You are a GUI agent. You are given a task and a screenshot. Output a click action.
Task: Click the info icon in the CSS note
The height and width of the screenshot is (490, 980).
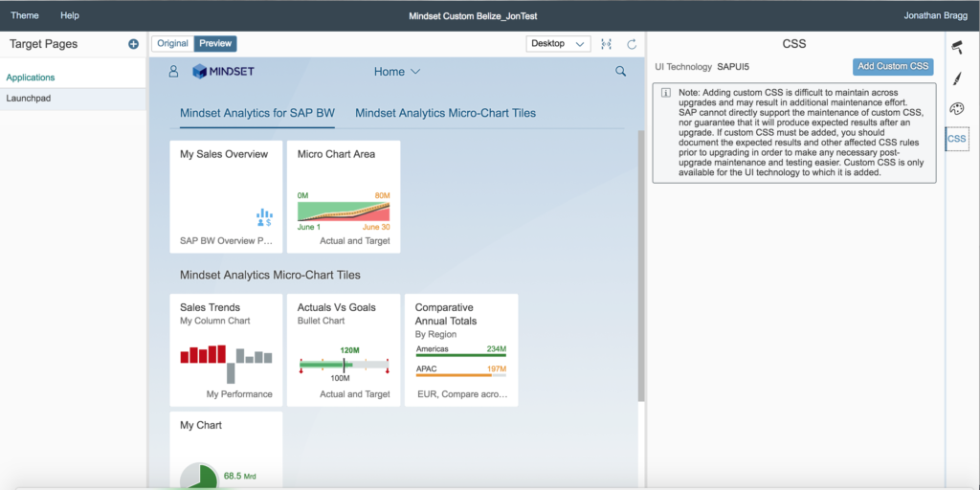[666, 93]
